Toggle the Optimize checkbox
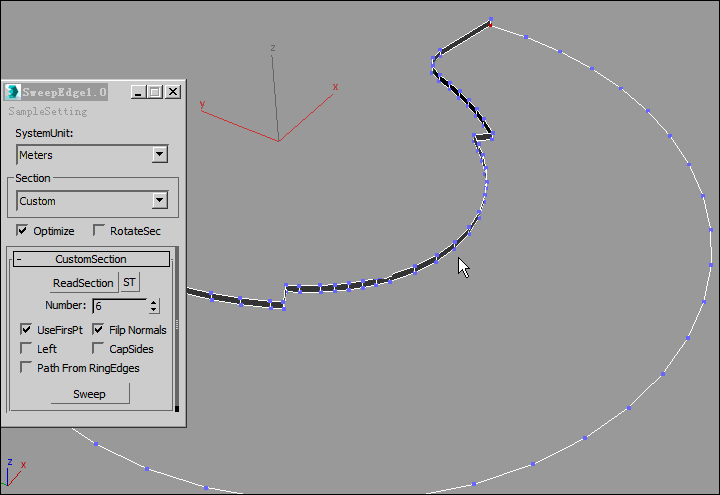720x495 pixels. point(22,230)
